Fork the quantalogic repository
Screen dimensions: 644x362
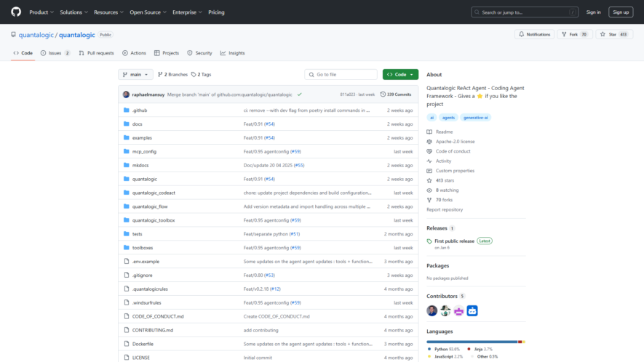tap(575, 34)
